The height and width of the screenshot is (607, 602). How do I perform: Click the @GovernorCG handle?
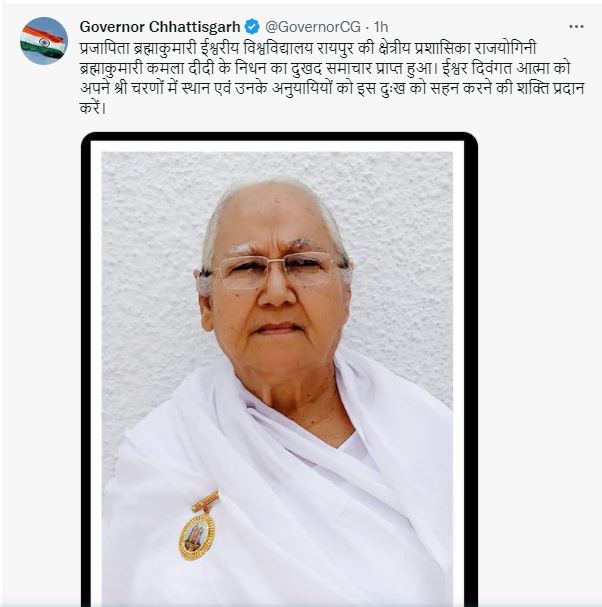tap(312, 27)
